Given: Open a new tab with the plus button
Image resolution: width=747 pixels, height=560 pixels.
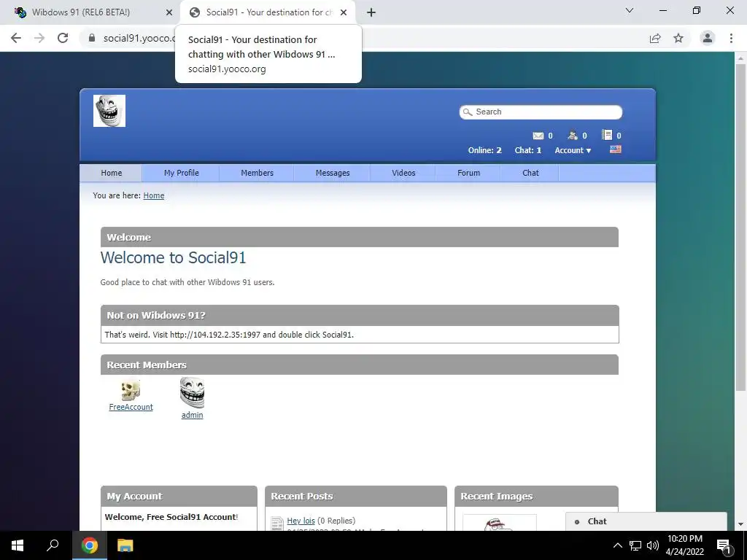Looking at the screenshot, I should pos(371,12).
